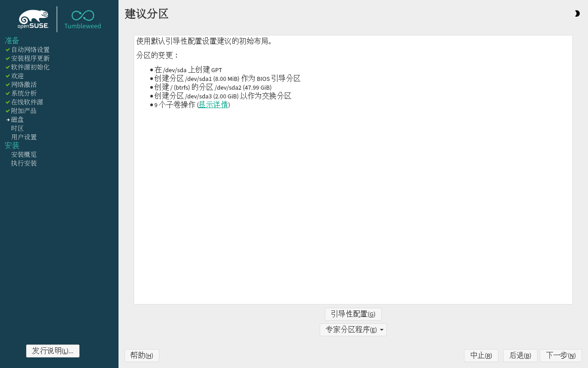Click the dark mode moon icon
Screen dimensions: 588x368
(577, 14)
